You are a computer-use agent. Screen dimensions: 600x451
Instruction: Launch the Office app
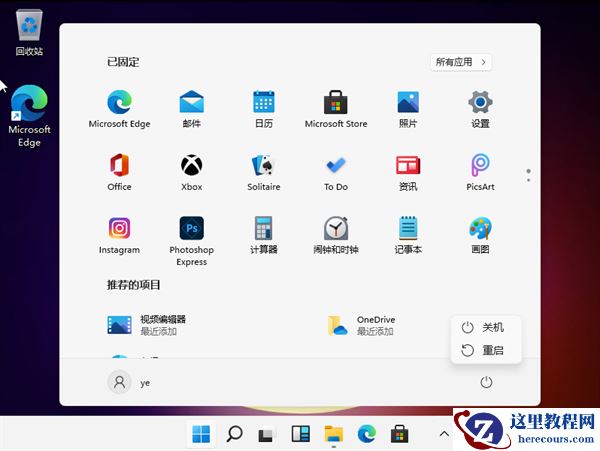tap(119, 172)
